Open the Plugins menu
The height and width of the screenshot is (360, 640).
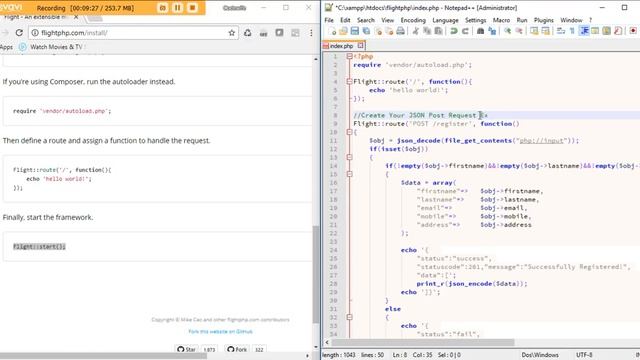click(x=544, y=20)
